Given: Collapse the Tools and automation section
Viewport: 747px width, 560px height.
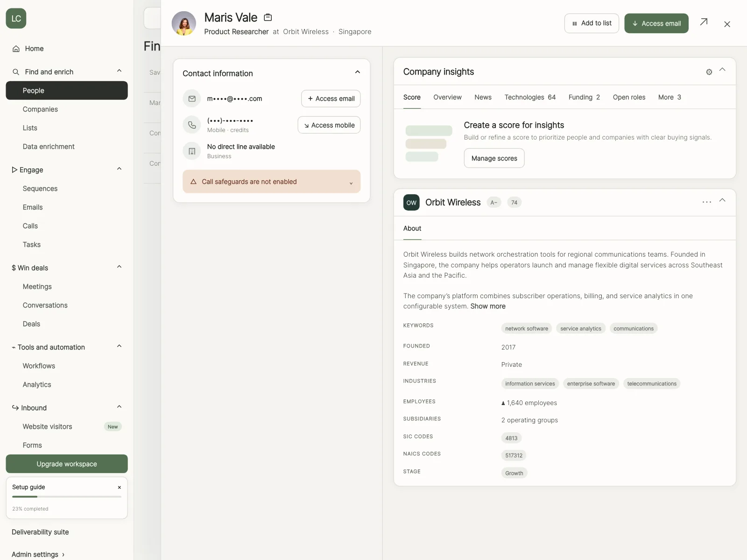Looking at the screenshot, I should click(x=119, y=346).
